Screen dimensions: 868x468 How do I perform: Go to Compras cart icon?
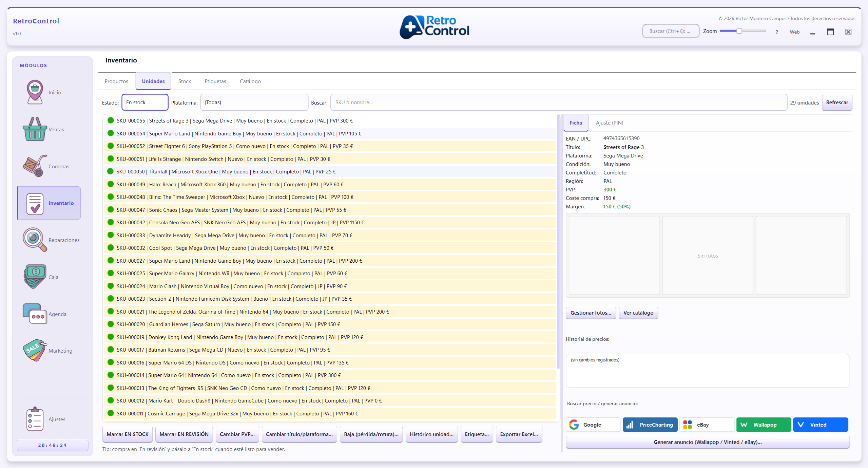[35, 166]
